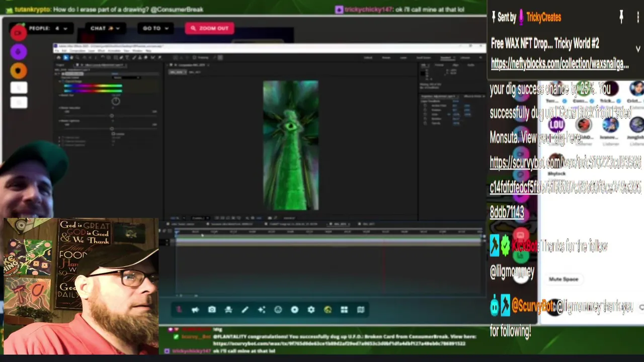Click the lower rainbow hue bar
644x362 pixels.
(x=93, y=90)
